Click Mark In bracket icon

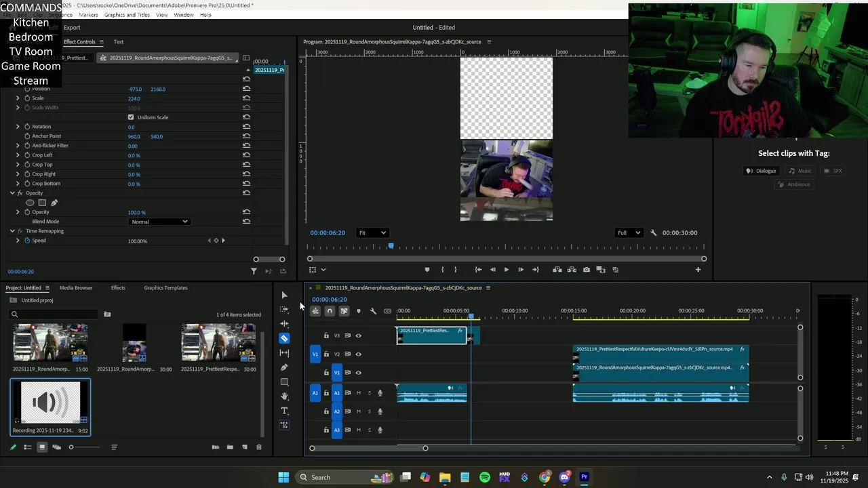(x=443, y=270)
